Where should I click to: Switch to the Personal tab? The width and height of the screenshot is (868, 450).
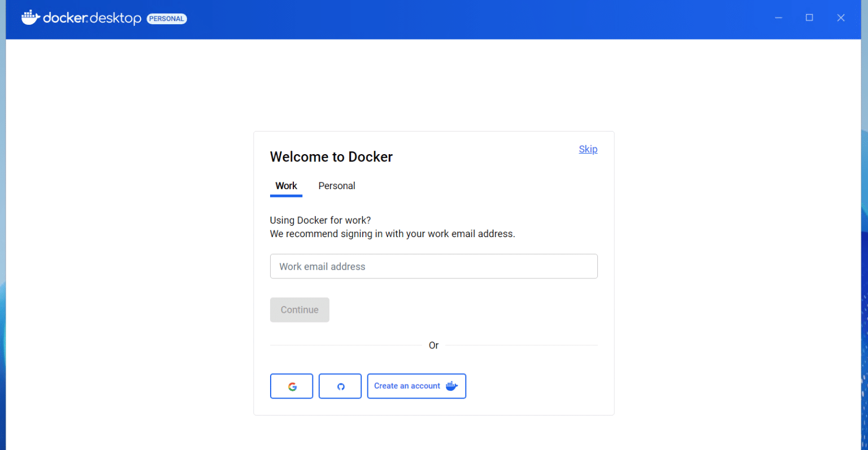(337, 186)
